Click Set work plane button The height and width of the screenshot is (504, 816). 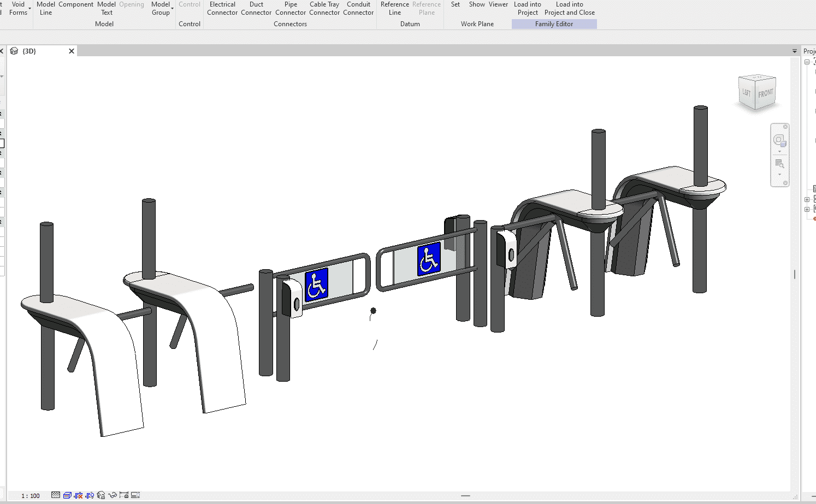pyautogui.click(x=456, y=4)
